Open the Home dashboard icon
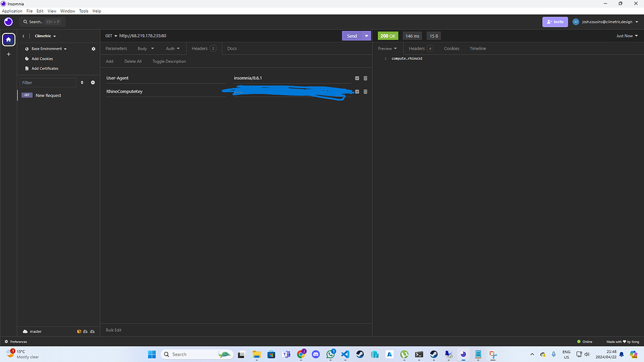This screenshot has width=644, height=362. point(9,40)
